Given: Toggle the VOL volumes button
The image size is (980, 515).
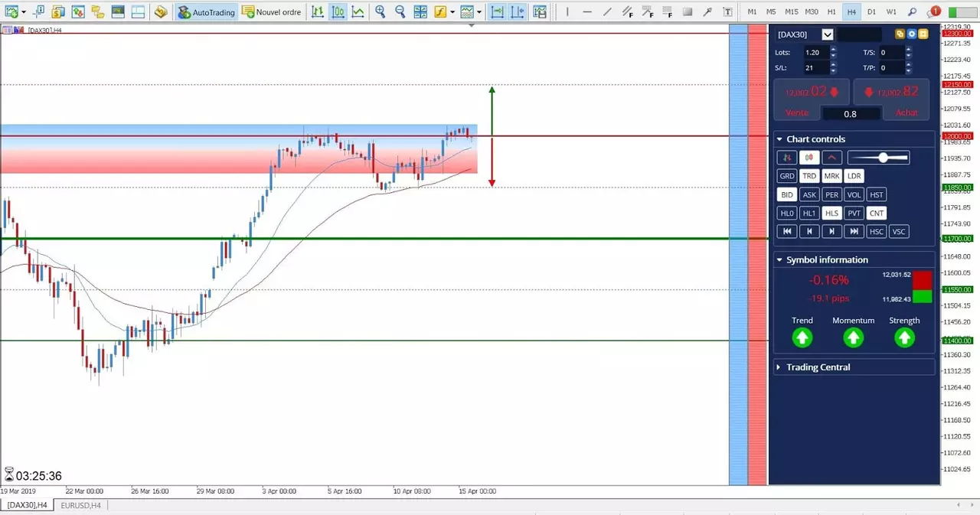Looking at the screenshot, I should coord(854,194).
